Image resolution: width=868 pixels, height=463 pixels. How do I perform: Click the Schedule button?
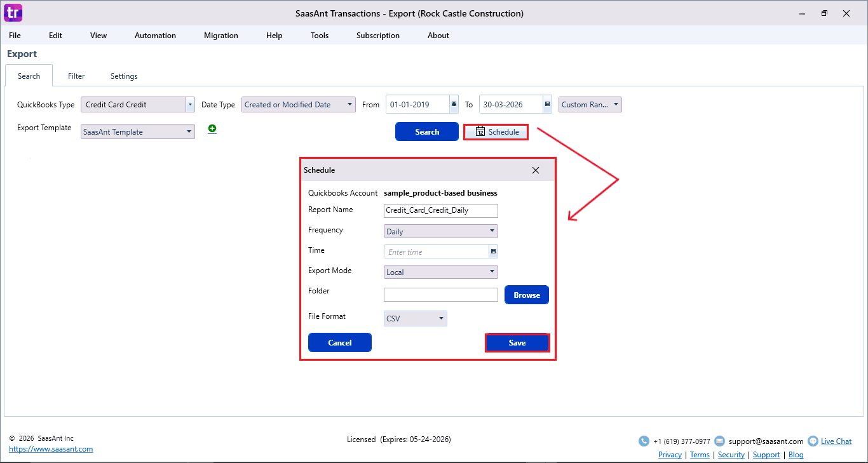pyautogui.click(x=496, y=132)
